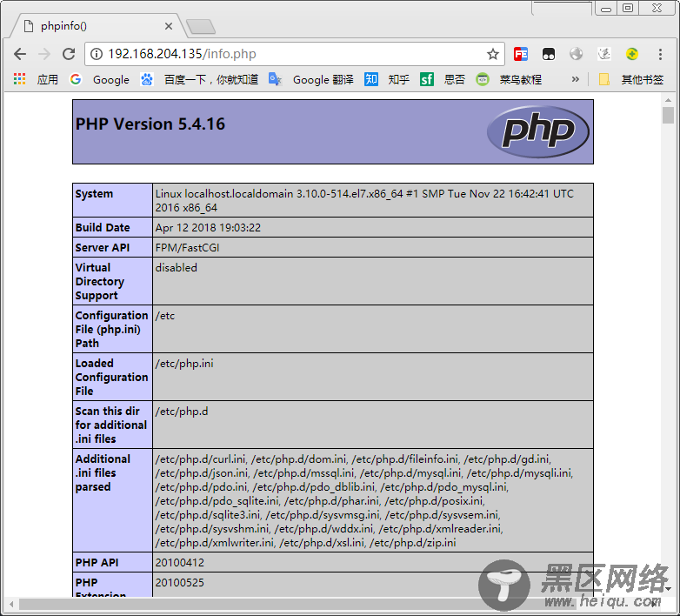Click the System row label
Image resolution: width=680 pixels, height=616 pixels.
tap(94, 194)
